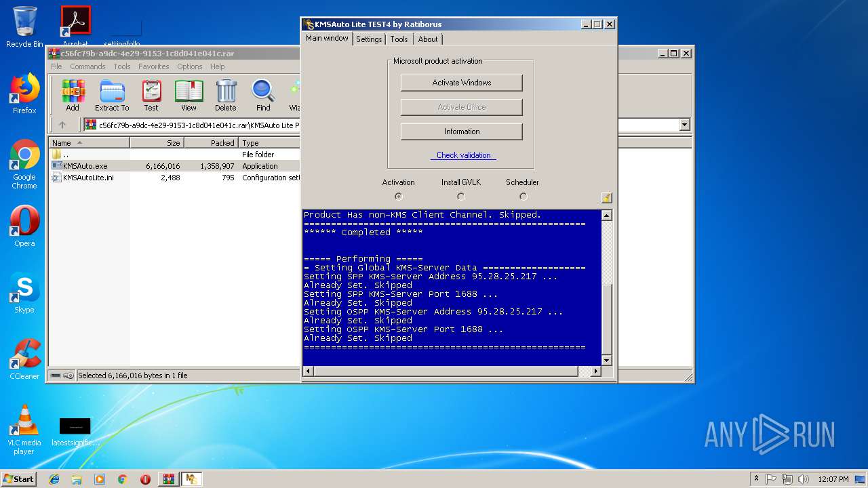Open VLC media player desktop shortcut
This screenshot has width=868, height=488.
point(24,430)
